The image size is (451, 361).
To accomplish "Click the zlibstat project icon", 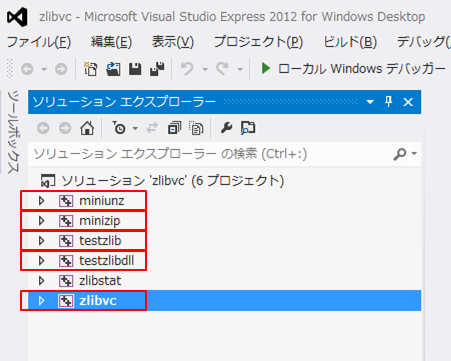I will click(66, 281).
